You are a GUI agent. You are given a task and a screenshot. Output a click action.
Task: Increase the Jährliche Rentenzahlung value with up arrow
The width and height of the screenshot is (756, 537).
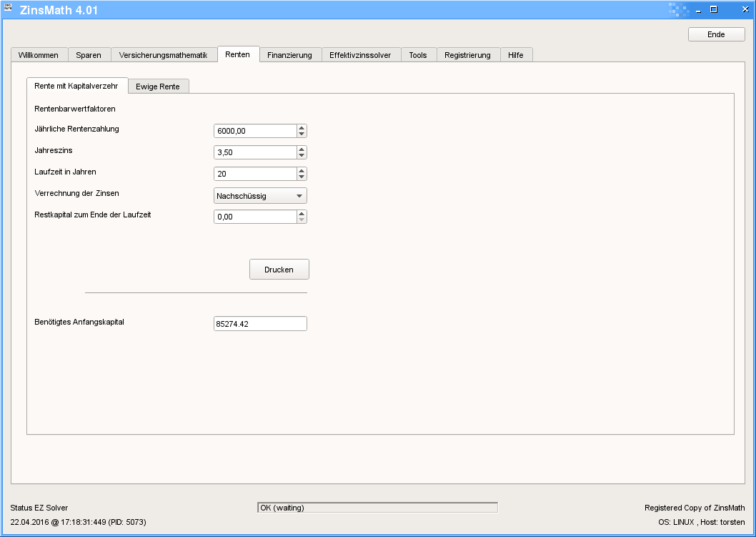[x=302, y=127]
